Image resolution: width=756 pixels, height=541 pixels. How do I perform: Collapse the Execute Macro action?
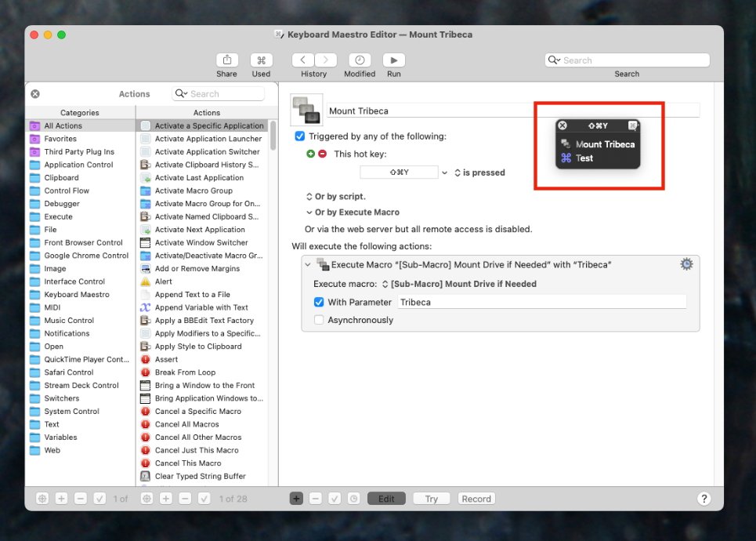click(x=308, y=264)
